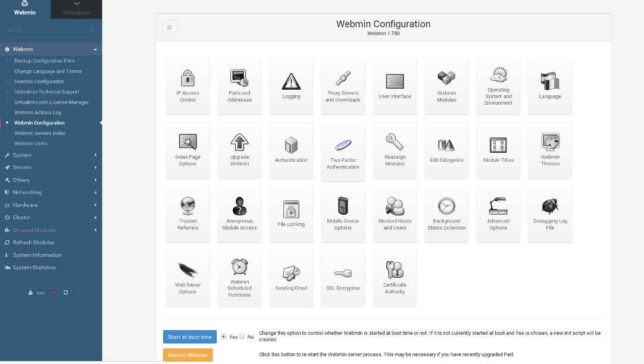Open Virtualmin.com License Manager

51,102
